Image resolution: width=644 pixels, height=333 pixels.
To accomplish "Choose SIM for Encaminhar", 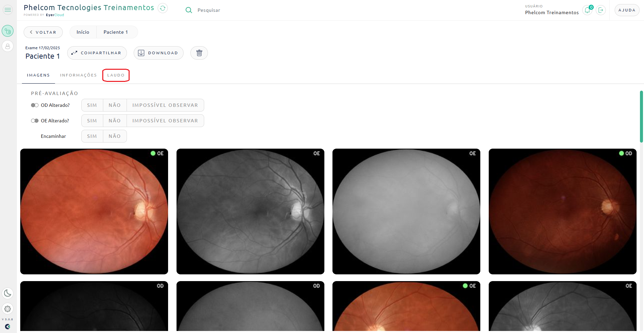I will tap(92, 136).
